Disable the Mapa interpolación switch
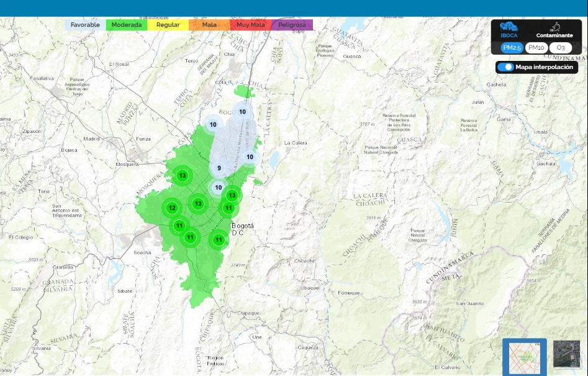Viewport: 588px width, 376px height. pyautogui.click(x=506, y=67)
